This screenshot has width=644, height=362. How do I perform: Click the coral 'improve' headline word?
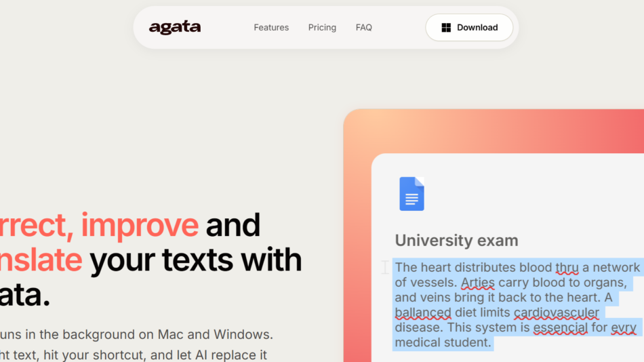pyautogui.click(x=140, y=225)
